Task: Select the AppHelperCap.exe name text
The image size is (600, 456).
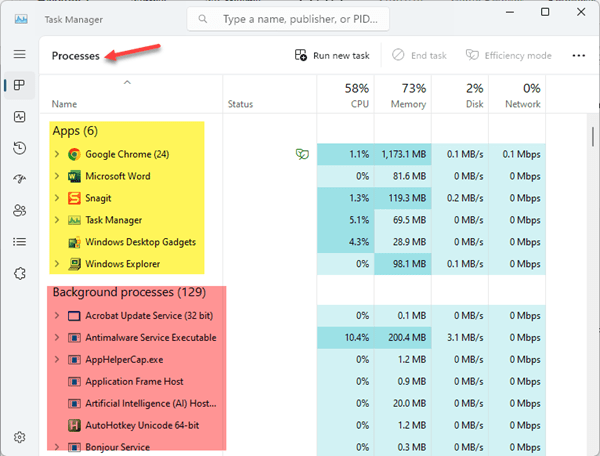Action: 124,360
